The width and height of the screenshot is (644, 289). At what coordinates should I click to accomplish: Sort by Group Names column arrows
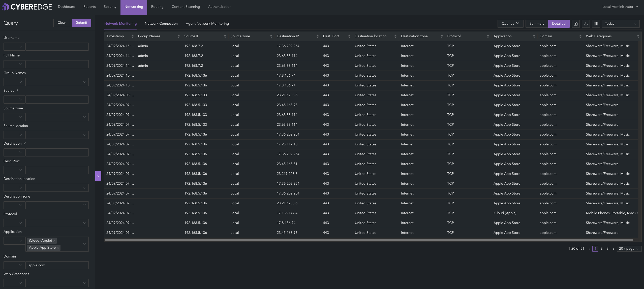coord(178,36)
